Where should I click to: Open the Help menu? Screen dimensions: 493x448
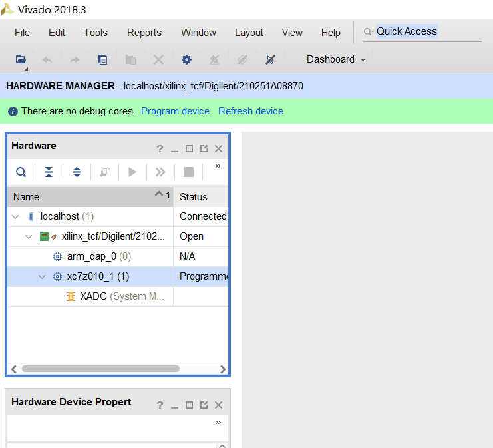(331, 33)
